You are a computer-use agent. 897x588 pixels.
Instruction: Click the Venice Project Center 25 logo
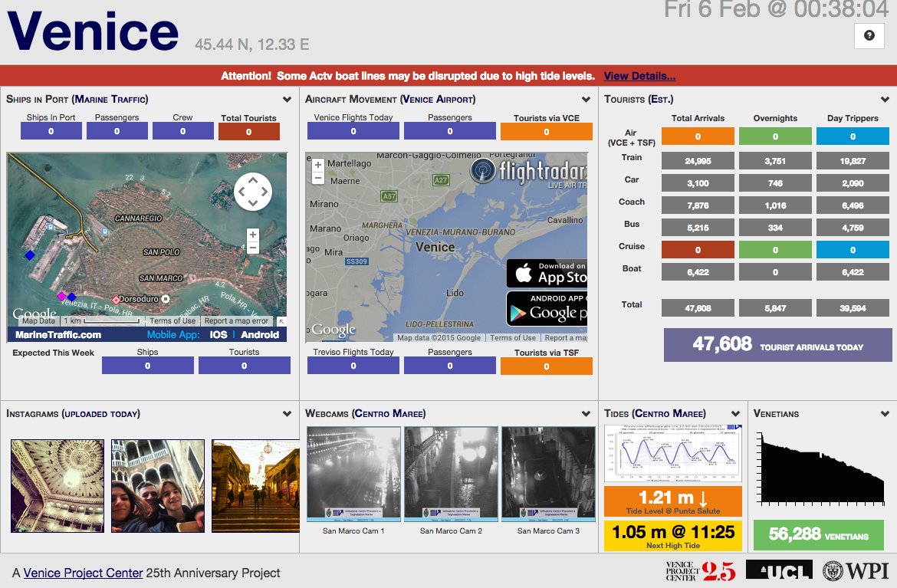tap(701, 571)
